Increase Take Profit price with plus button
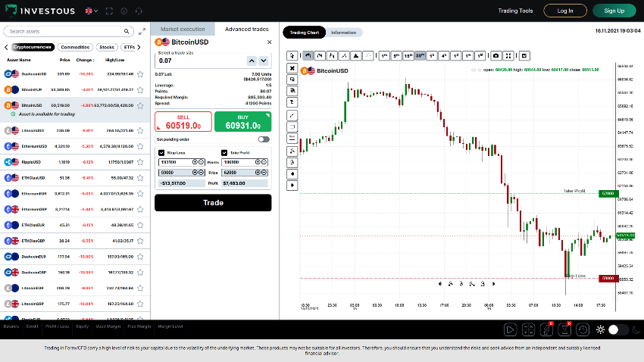The height and width of the screenshot is (362, 644). pos(258,173)
